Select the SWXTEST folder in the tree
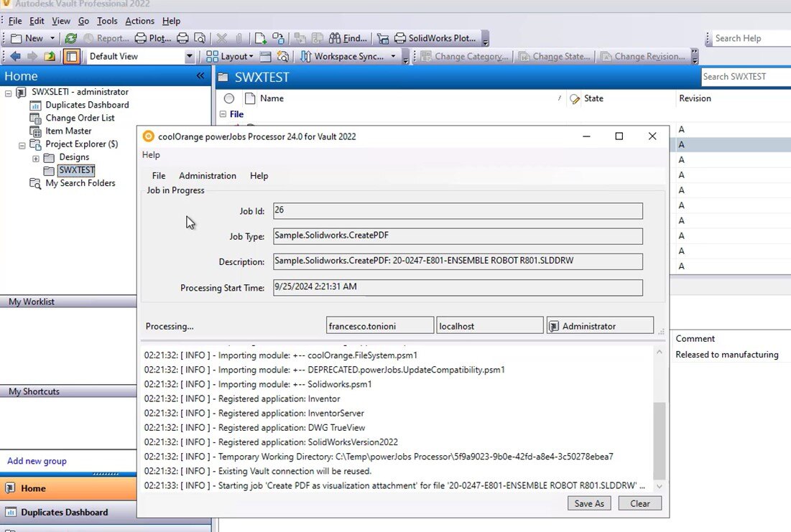The height and width of the screenshot is (532, 791). (76, 170)
